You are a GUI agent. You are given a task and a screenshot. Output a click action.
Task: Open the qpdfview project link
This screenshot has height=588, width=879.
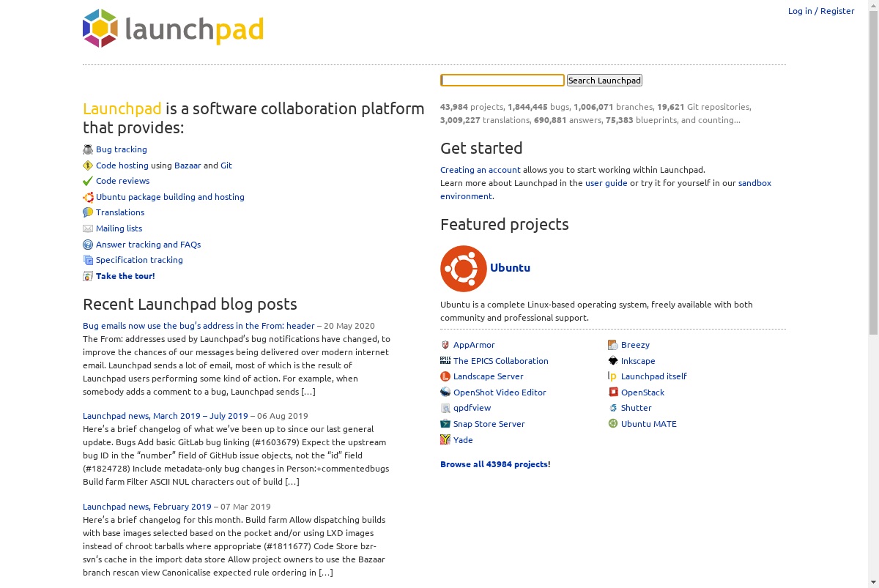click(x=472, y=408)
